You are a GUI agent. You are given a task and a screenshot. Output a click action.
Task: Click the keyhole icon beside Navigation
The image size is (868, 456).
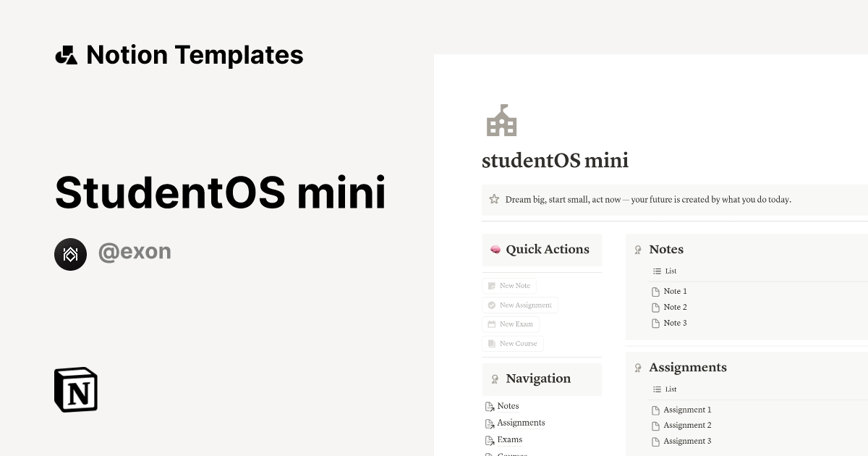[494, 379]
